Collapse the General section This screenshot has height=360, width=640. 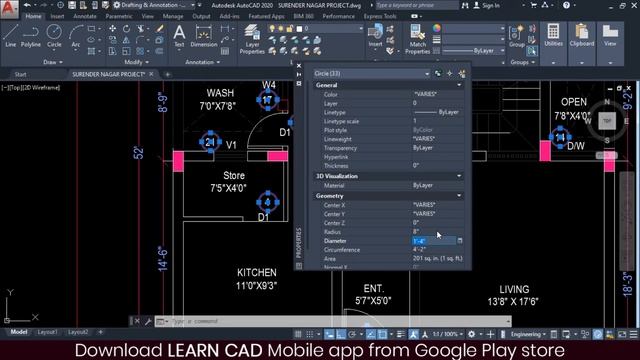tap(459, 85)
